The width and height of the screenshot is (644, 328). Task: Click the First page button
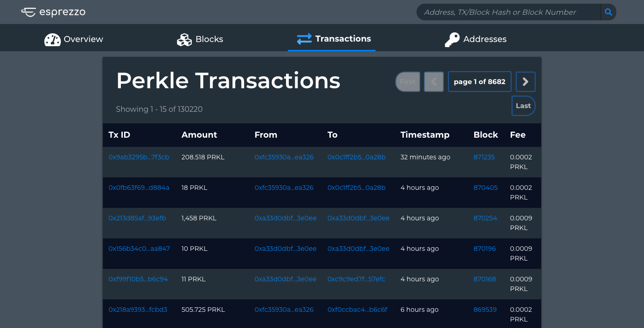tap(408, 82)
